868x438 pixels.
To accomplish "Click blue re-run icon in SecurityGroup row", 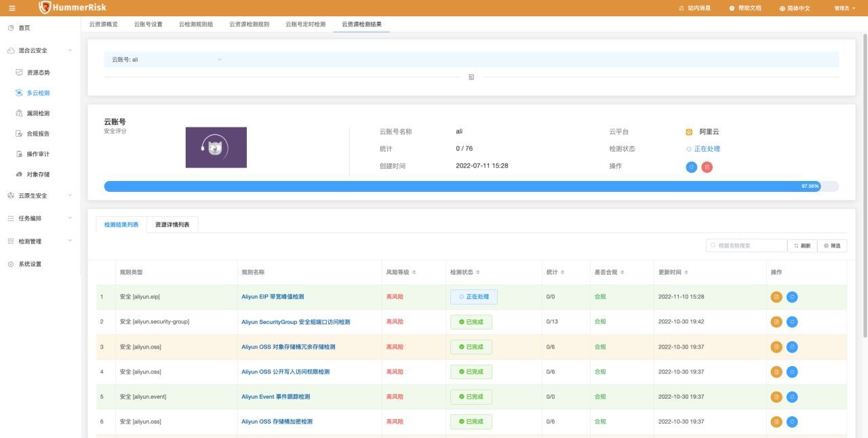I will coord(792,322).
